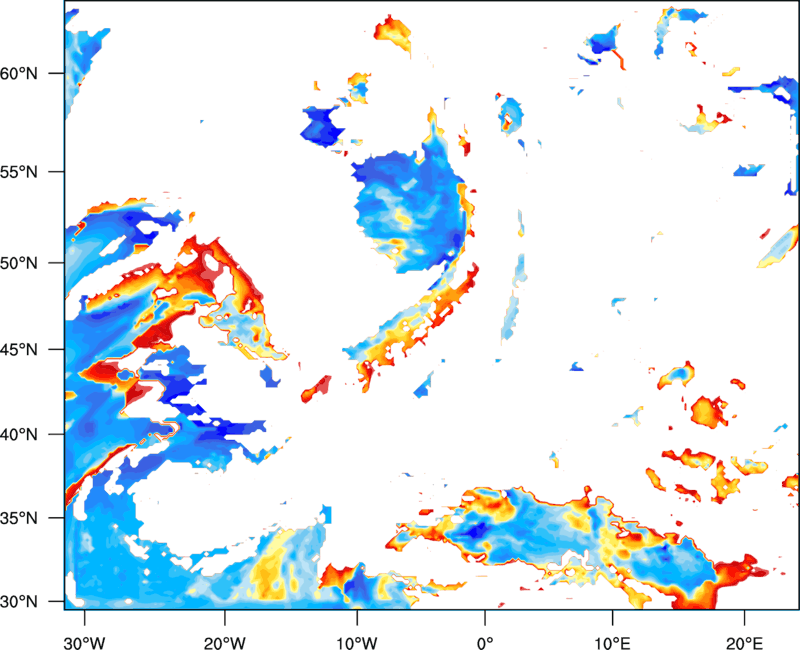The image size is (800, 650).
Task: Click the 55°N latitude label
Action: pyautogui.click(x=19, y=172)
